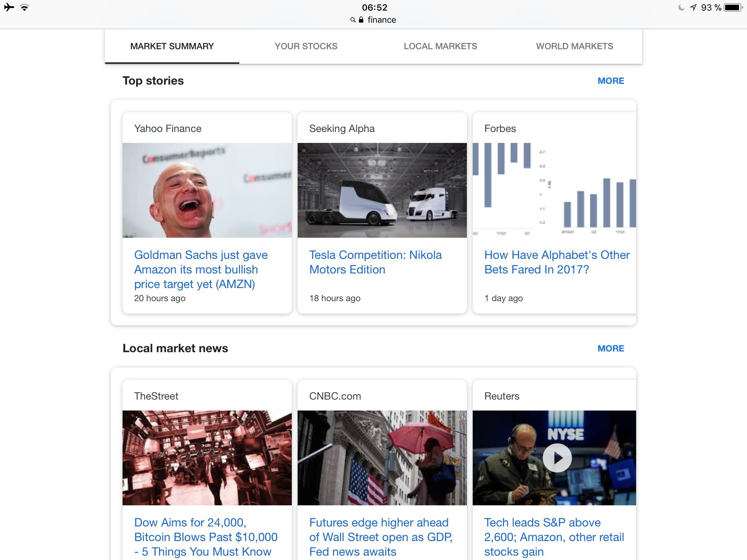The image size is (747, 560).
Task: Tap the finance address bar field
Action: (x=373, y=20)
